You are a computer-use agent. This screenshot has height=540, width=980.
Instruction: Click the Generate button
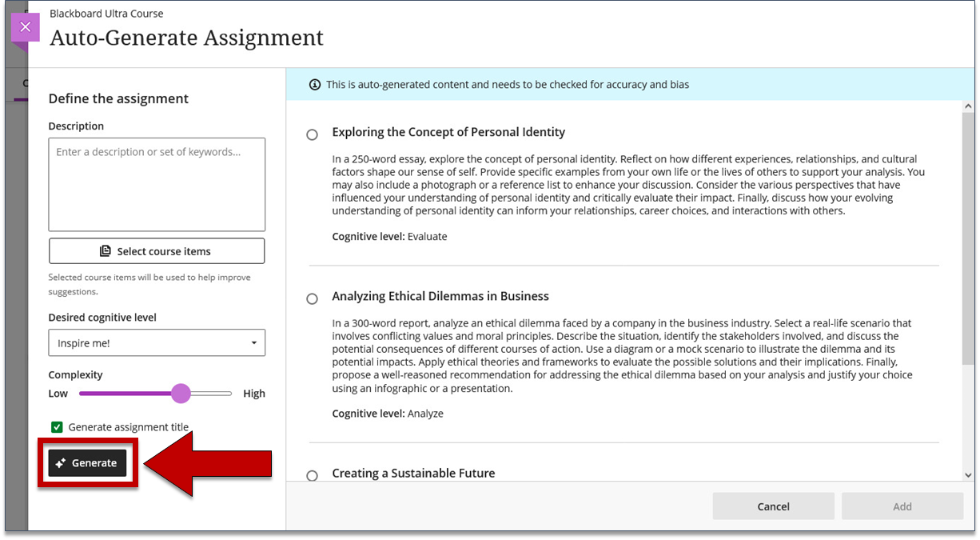pyautogui.click(x=87, y=463)
